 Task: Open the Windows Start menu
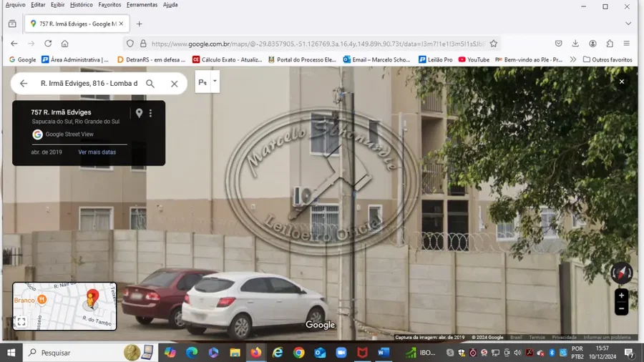(x=11, y=353)
